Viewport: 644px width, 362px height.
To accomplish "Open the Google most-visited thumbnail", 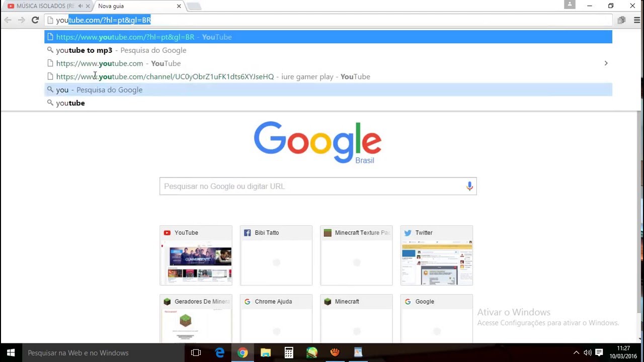I will (437, 319).
